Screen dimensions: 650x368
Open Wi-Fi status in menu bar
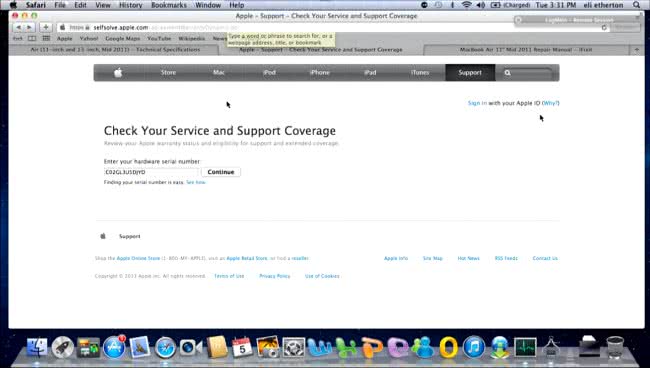click(466, 5)
